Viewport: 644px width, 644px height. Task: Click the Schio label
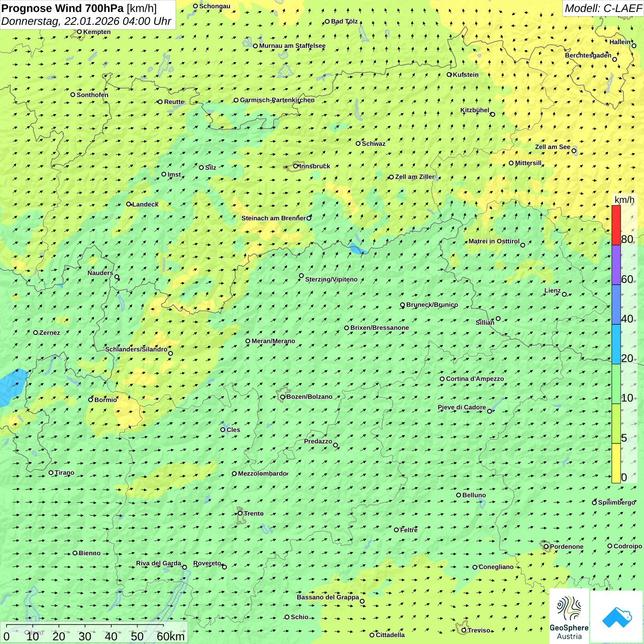(x=299, y=617)
